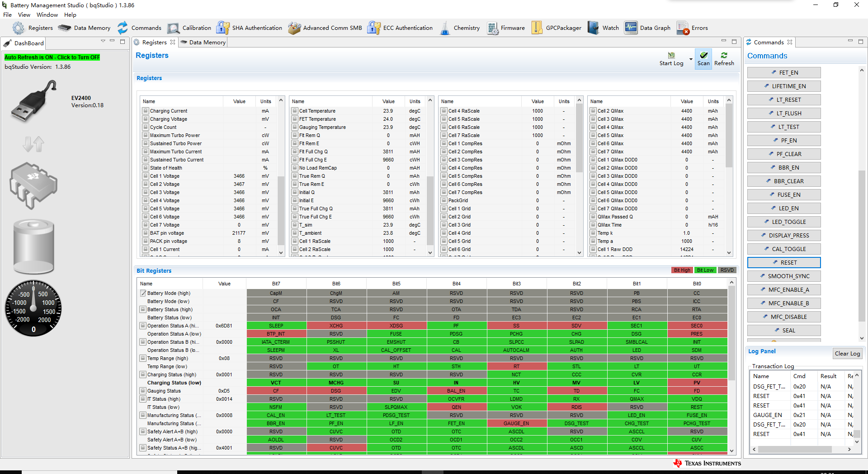The height and width of the screenshot is (474, 868).
Task: Open the Window menu
Action: (47, 15)
